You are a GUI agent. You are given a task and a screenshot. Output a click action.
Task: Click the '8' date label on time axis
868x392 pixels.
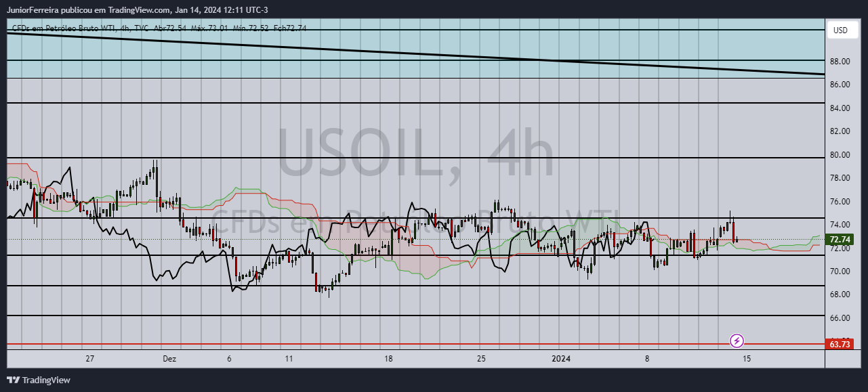647,359
